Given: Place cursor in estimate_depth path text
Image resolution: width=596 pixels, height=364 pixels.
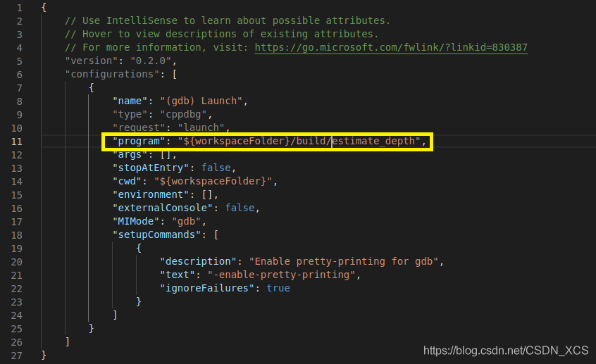Looking at the screenshot, I should tap(377, 142).
